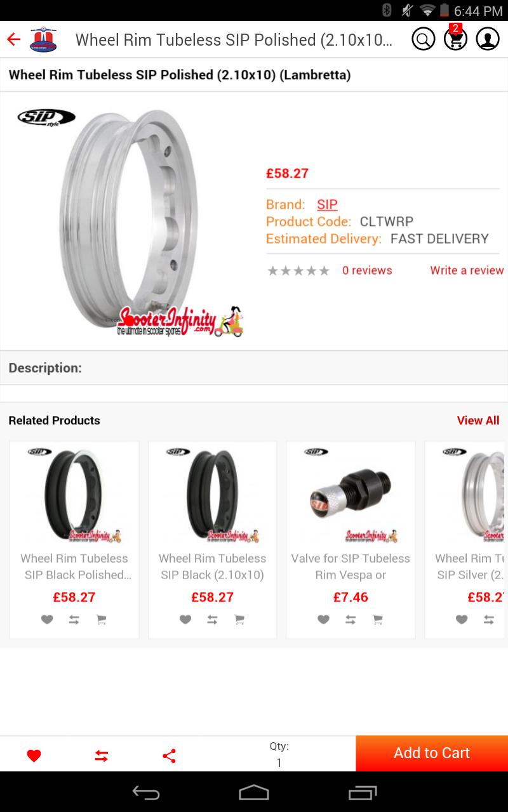This screenshot has height=812, width=508.
Task: Open View All related products
Action: pyautogui.click(x=478, y=421)
